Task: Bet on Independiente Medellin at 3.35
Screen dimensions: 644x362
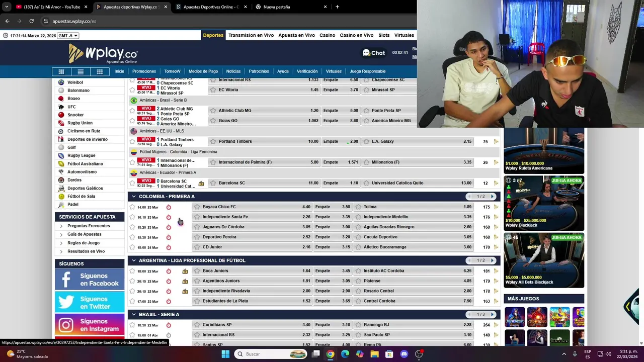Action: pyautogui.click(x=414, y=217)
